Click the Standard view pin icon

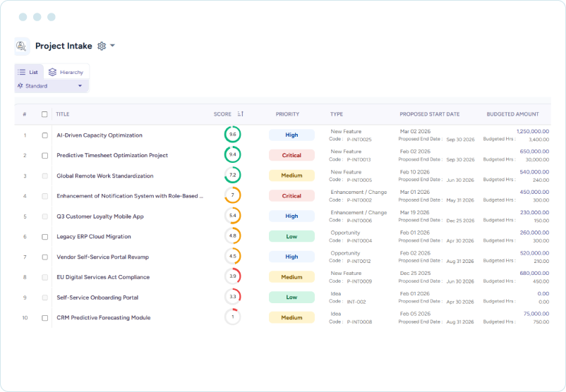[x=20, y=86]
